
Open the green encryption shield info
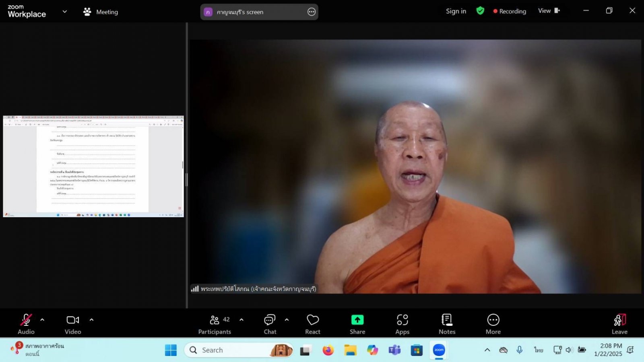click(x=480, y=11)
